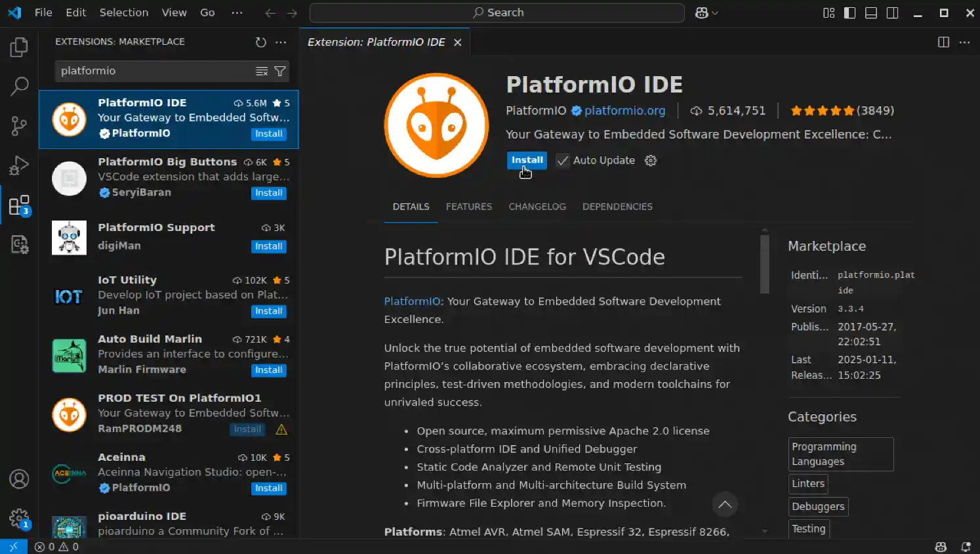Open the File menu
Screen dimensions: 980x554
pos(43,12)
